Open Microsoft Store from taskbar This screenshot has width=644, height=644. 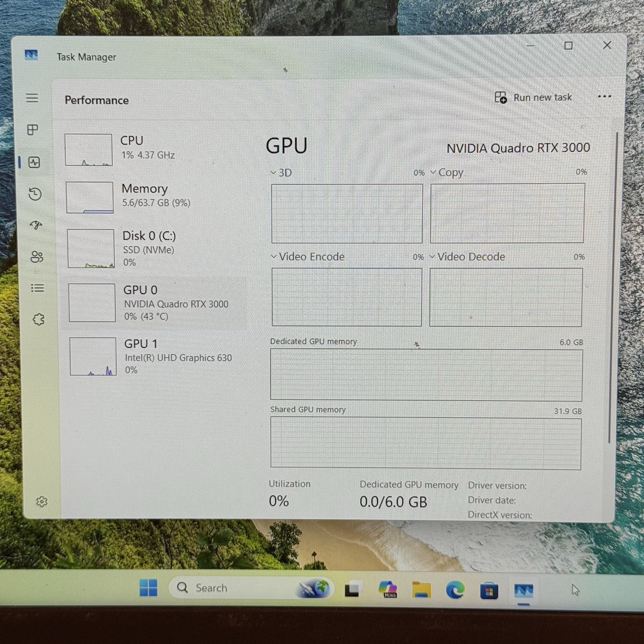pyautogui.click(x=489, y=591)
